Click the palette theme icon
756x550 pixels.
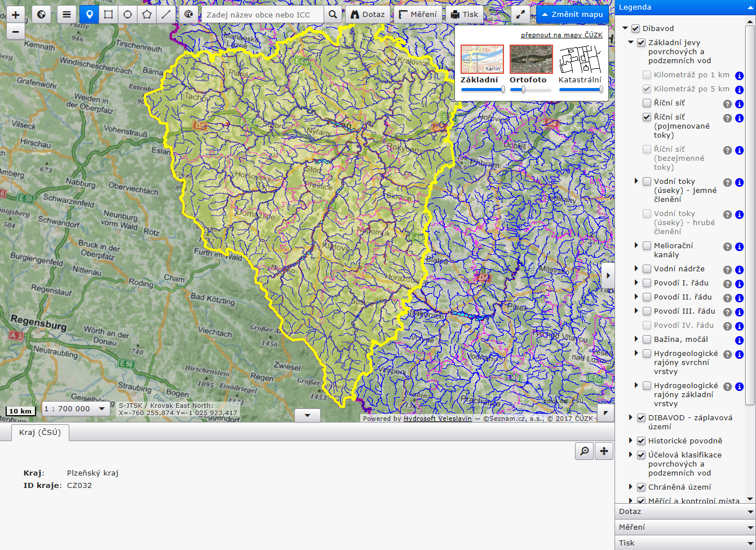(189, 15)
